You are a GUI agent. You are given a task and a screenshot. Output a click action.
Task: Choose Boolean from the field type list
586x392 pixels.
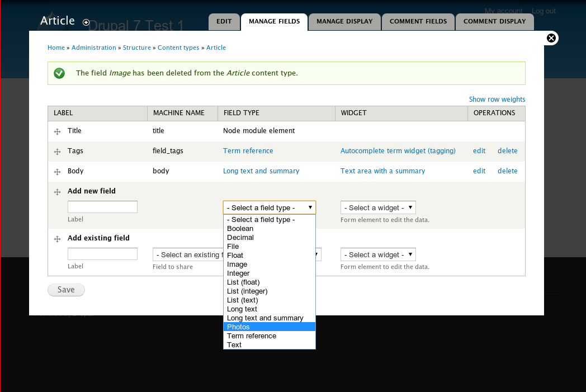pos(270,229)
